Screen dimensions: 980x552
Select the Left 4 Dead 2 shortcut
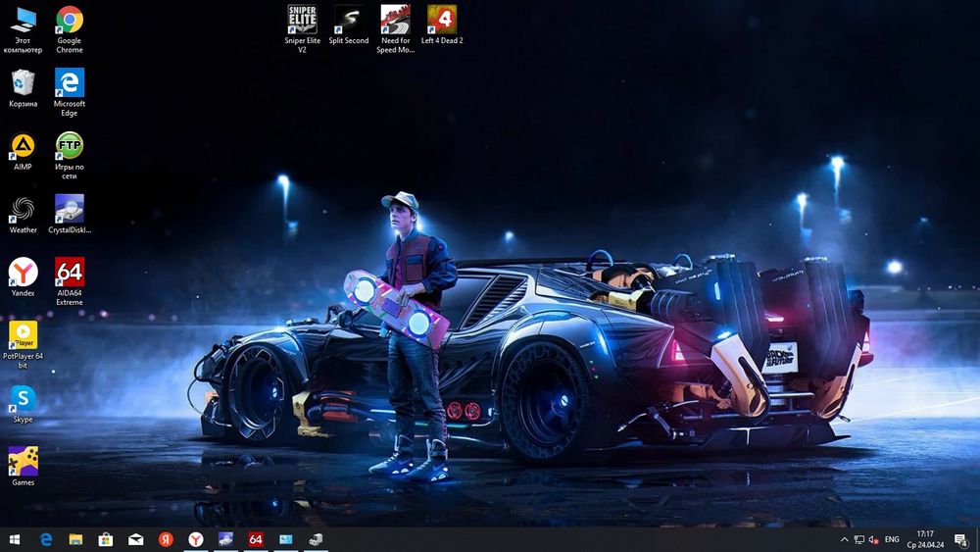(443, 25)
